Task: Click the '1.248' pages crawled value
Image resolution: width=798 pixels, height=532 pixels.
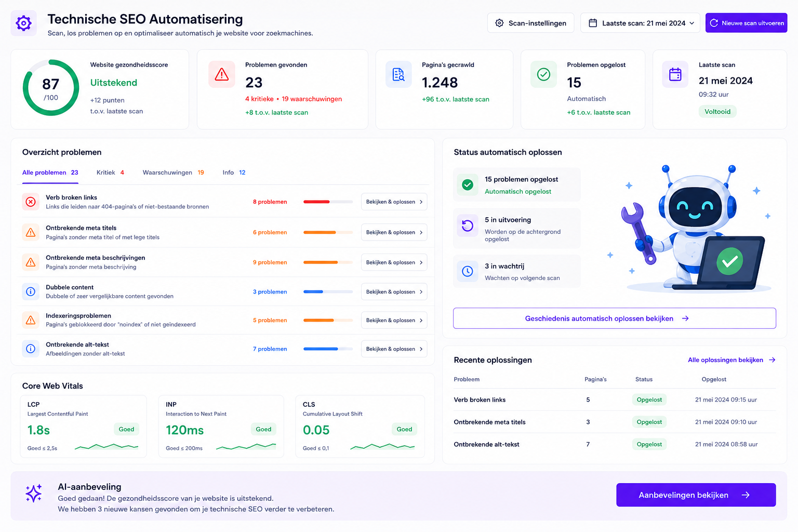Action: [440, 83]
